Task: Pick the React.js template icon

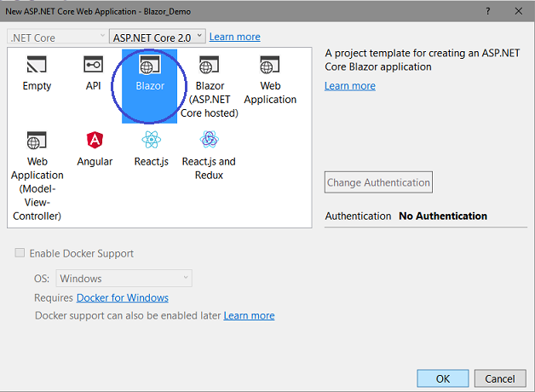Action: point(151,140)
